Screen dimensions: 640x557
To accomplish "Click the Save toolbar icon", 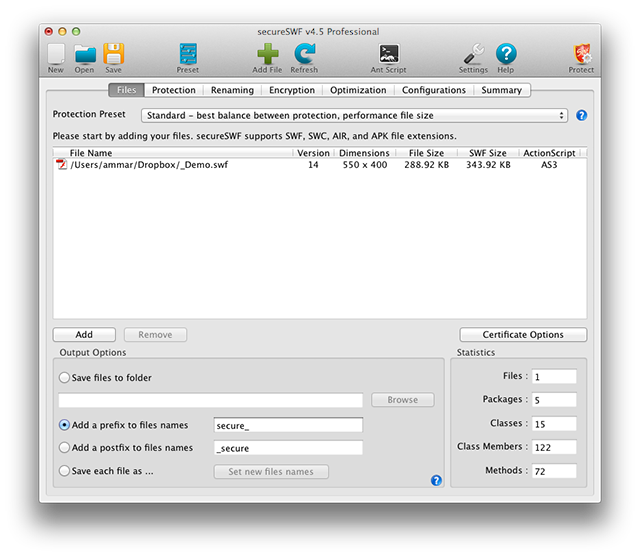I will (113, 55).
